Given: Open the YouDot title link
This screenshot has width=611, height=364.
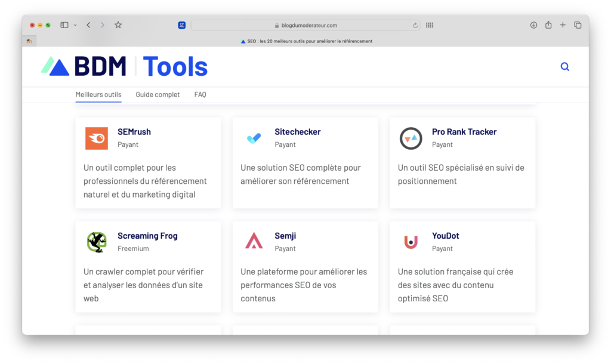Looking at the screenshot, I should [x=445, y=236].
